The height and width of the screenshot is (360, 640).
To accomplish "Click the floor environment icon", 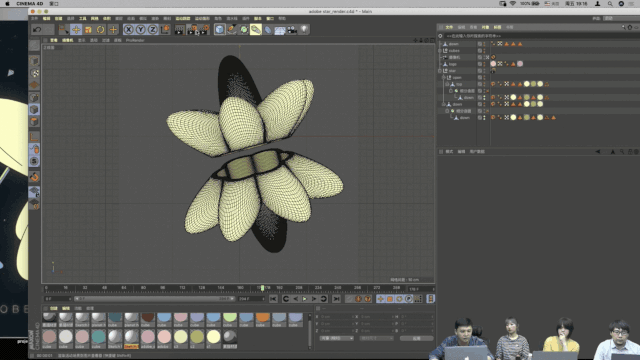I will coord(280,29).
